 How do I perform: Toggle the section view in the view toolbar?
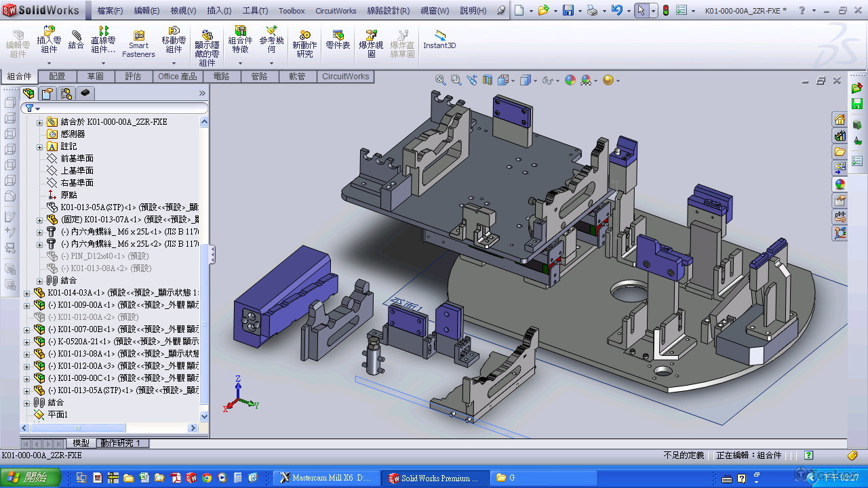click(x=487, y=80)
